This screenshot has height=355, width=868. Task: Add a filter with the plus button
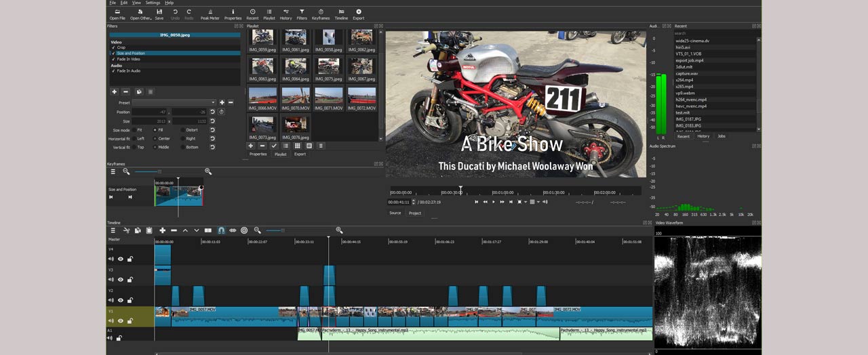(x=114, y=91)
